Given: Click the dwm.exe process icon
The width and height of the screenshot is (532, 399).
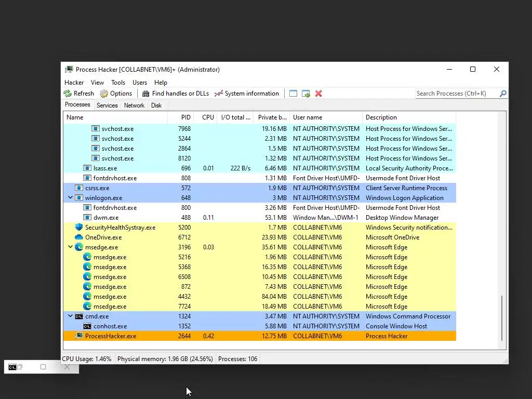Looking at the screenshot, I should 87,218.
